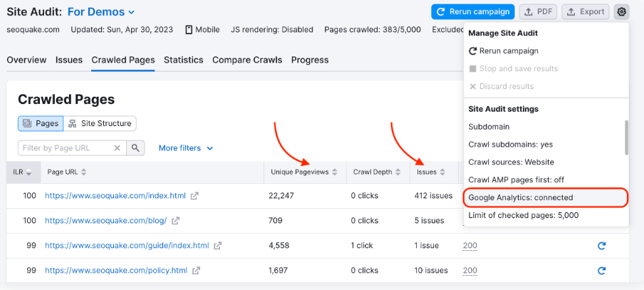Click the search magnifier icon
This screenshot has height=290, width=644.
click(135, 148)
